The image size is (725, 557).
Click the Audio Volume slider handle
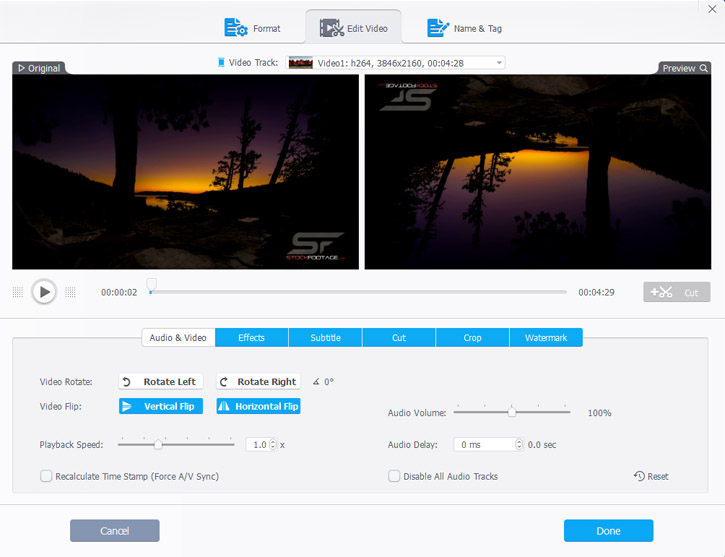coord(512,411)
